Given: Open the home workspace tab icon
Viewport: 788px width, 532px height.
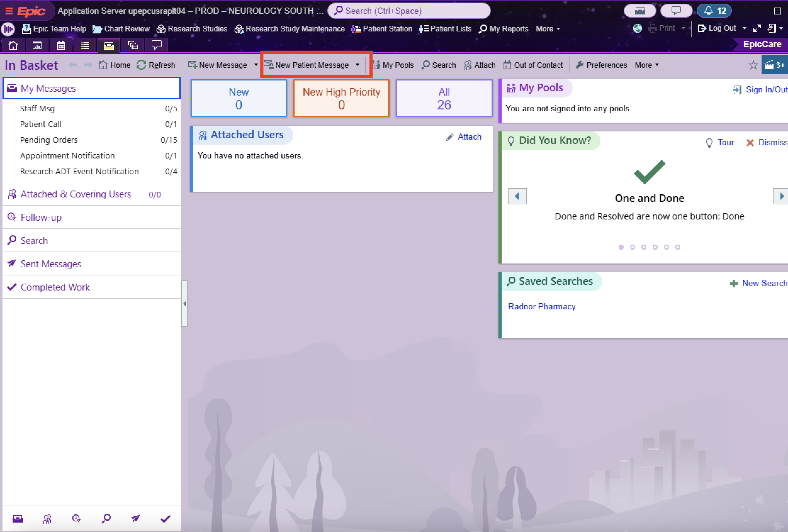Looking at the screenshot, I should click(13, 45).
